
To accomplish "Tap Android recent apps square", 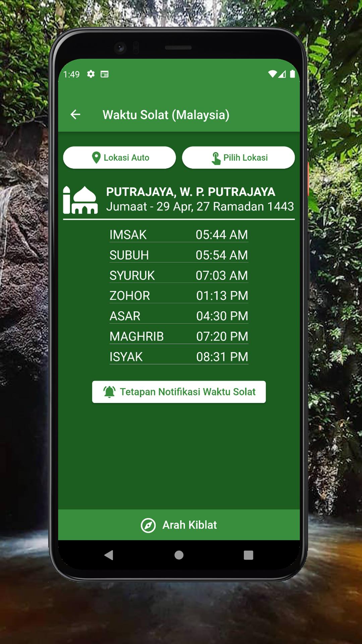I will click(248, 555).
